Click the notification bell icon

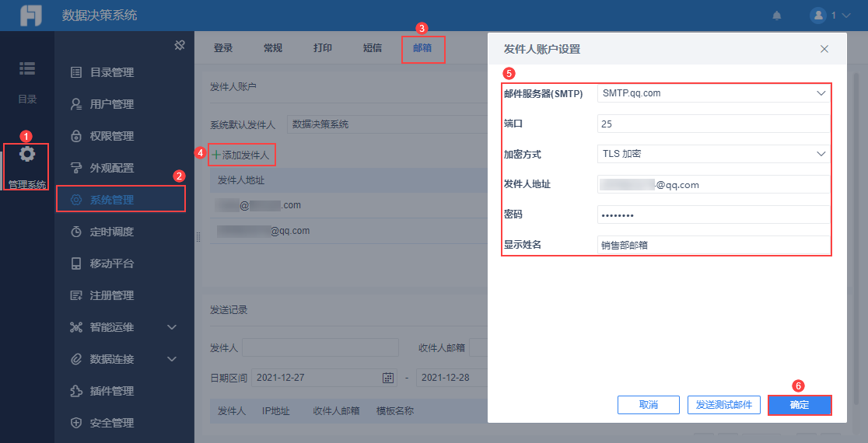pyautogui.click(x=777, y=16)
